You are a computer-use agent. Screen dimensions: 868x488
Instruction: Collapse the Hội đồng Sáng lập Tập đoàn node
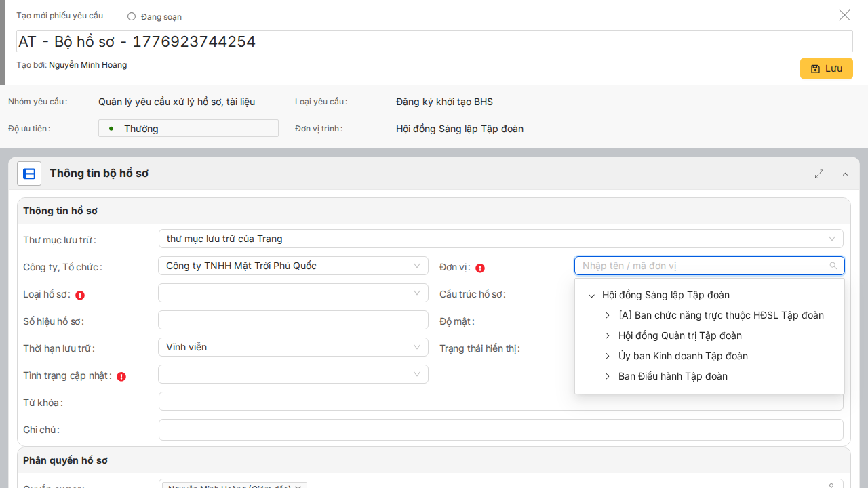591,296
